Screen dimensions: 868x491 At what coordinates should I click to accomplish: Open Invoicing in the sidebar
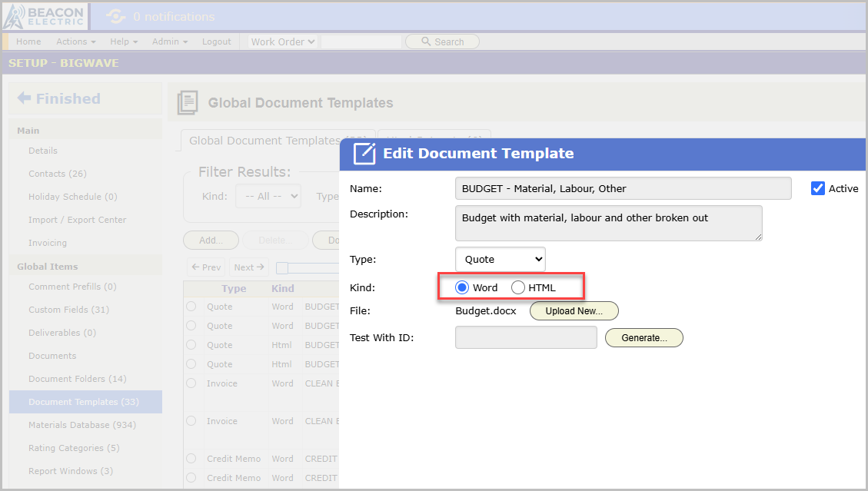click(x=48, y=243)
